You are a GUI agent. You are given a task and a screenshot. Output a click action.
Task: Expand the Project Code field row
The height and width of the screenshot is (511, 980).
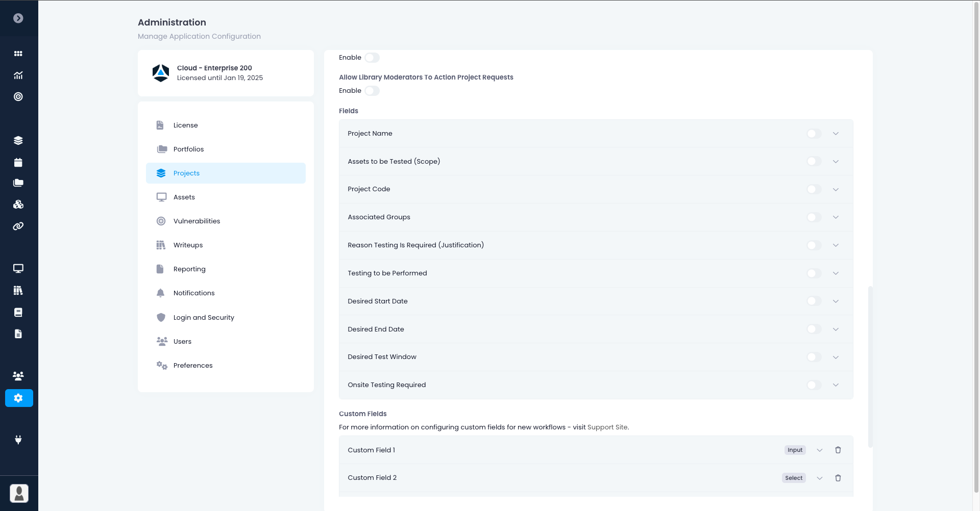coord(836,189)
